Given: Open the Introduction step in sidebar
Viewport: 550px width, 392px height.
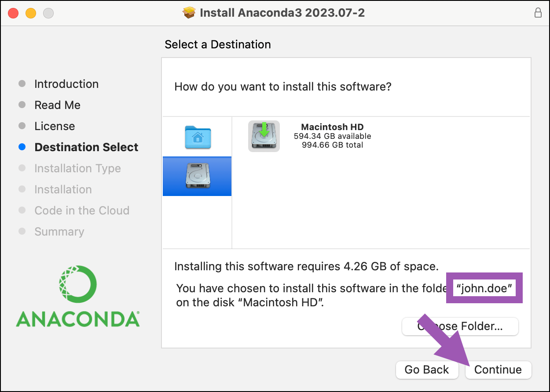Looking at the screenshot, I should pos(66,84).
